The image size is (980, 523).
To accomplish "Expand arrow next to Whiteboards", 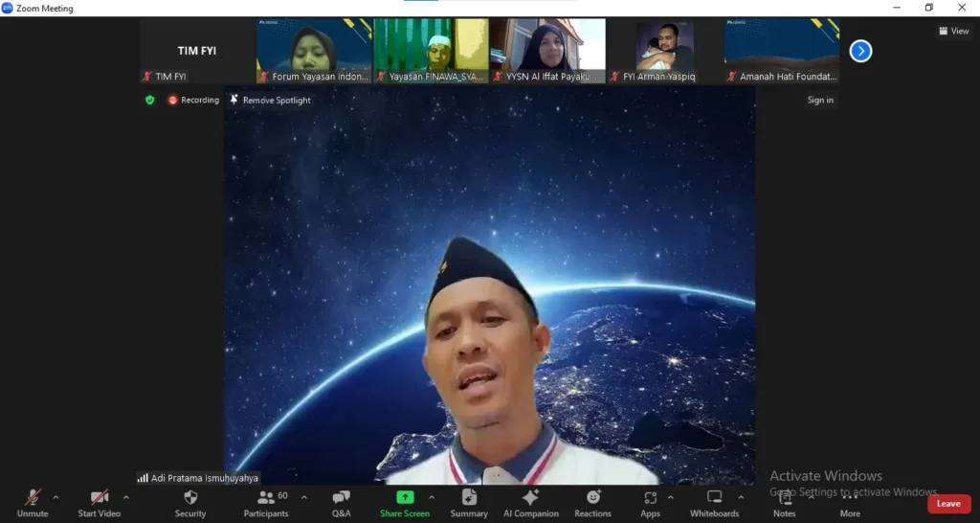I will [x=741, y=498].
